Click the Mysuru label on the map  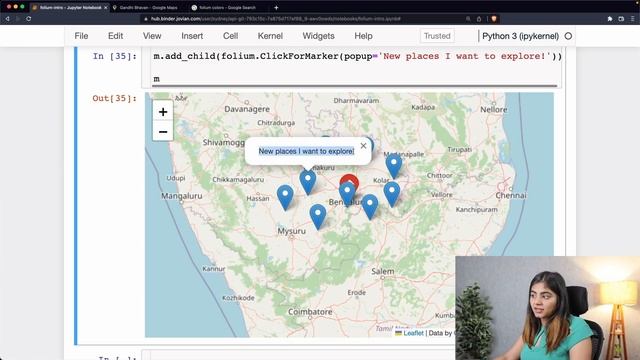coord(291,231)
